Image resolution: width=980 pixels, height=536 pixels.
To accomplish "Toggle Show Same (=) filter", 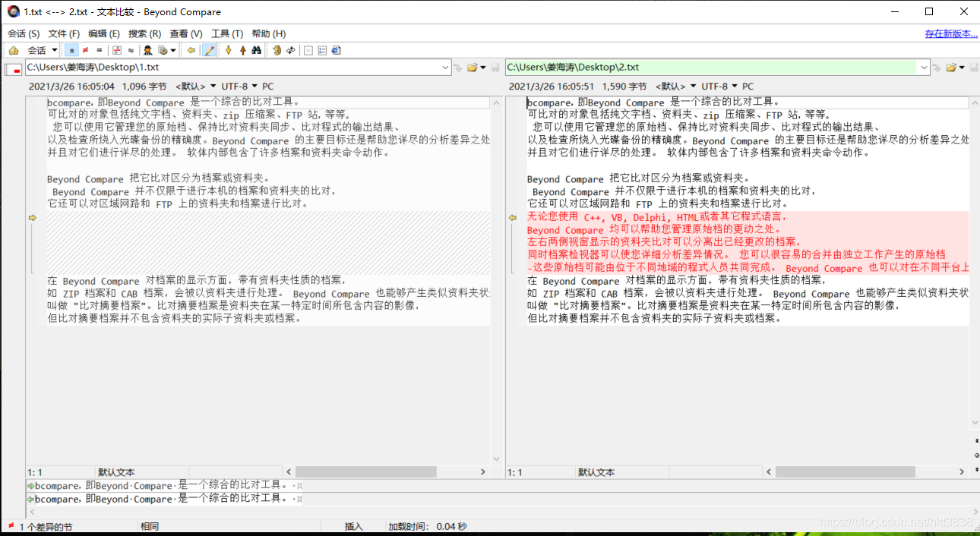I will point(99,51).
